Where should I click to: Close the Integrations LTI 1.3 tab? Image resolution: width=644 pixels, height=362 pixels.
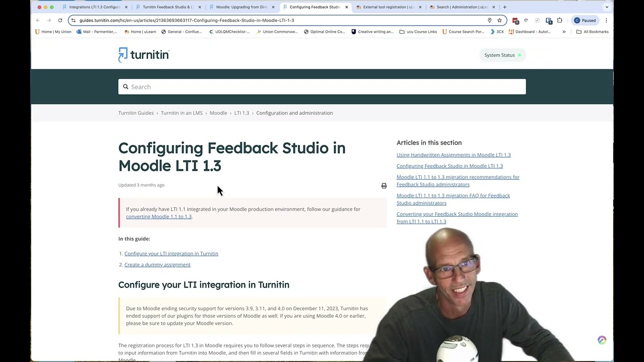[x=126, y=7]
